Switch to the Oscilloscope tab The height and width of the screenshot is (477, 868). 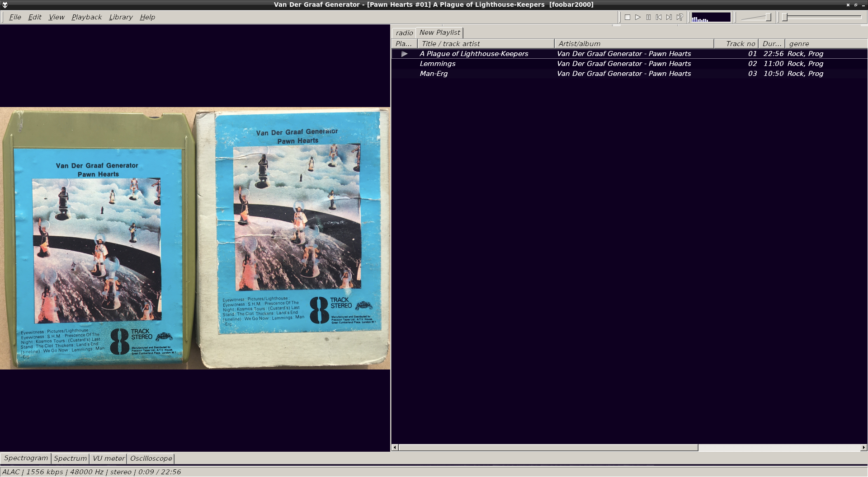pos(151,458)
